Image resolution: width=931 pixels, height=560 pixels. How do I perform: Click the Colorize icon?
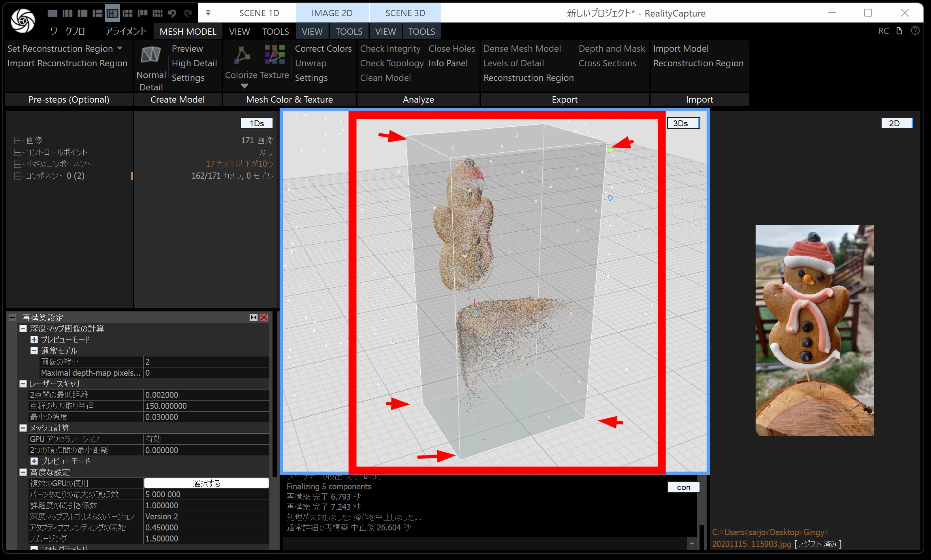pos(242,55)
